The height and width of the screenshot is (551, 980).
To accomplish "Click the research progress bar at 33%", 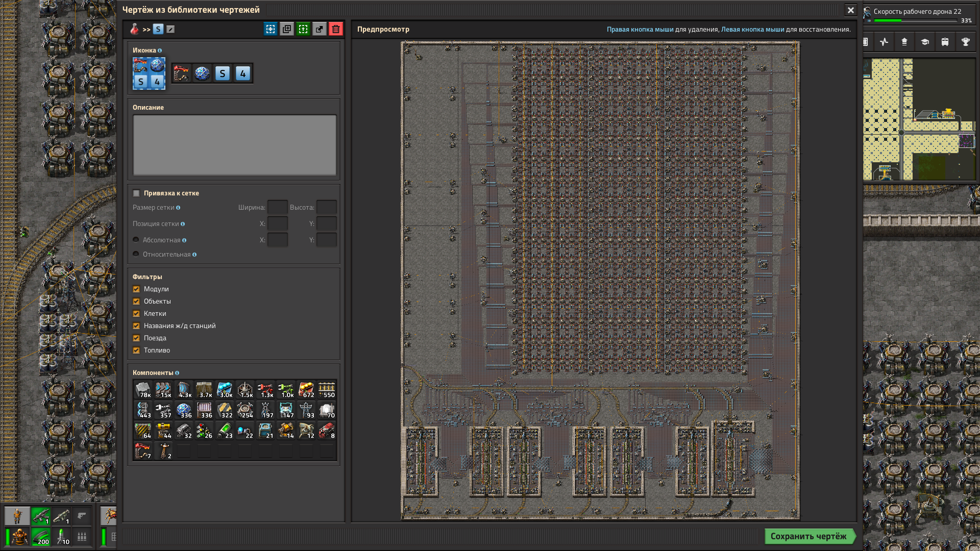I will tap(916, 21).
